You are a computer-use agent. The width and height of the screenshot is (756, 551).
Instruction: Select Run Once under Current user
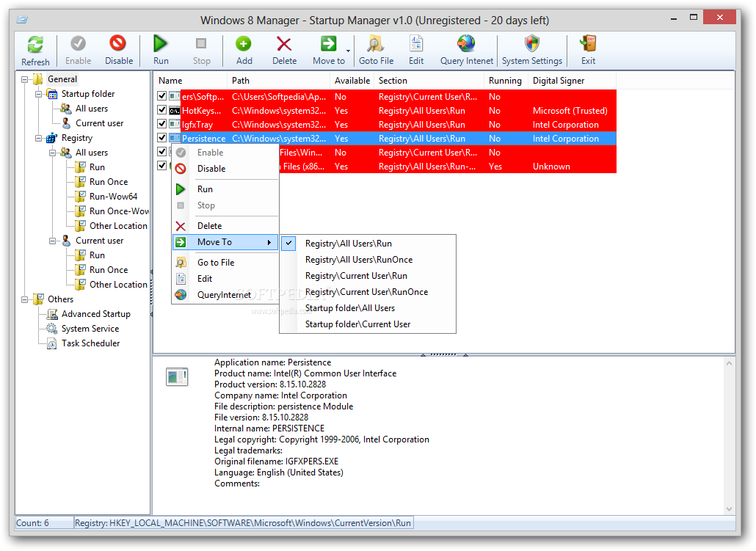[109, 270]
